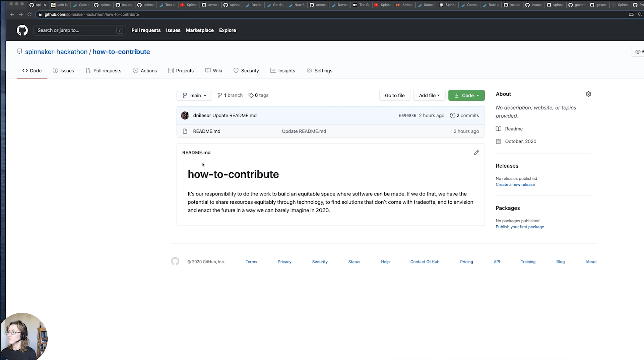Follow the Create a new release link

click(515, 184)
